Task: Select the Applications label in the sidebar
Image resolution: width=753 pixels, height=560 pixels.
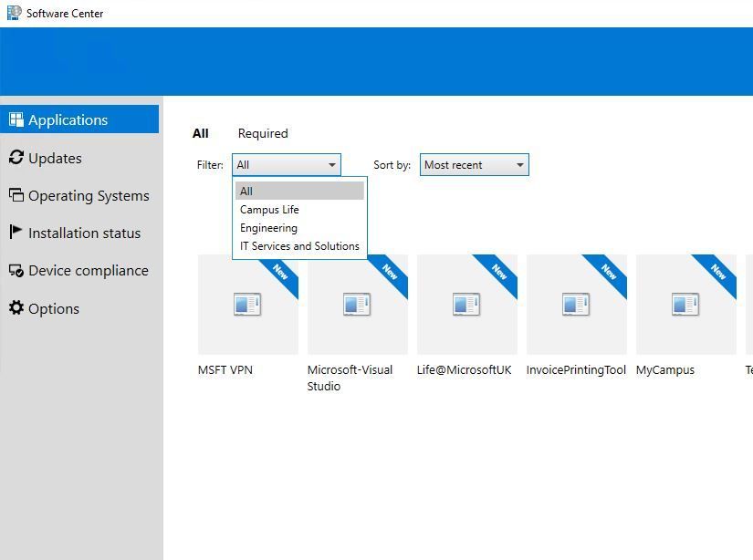Action: (x=68, y=120)
